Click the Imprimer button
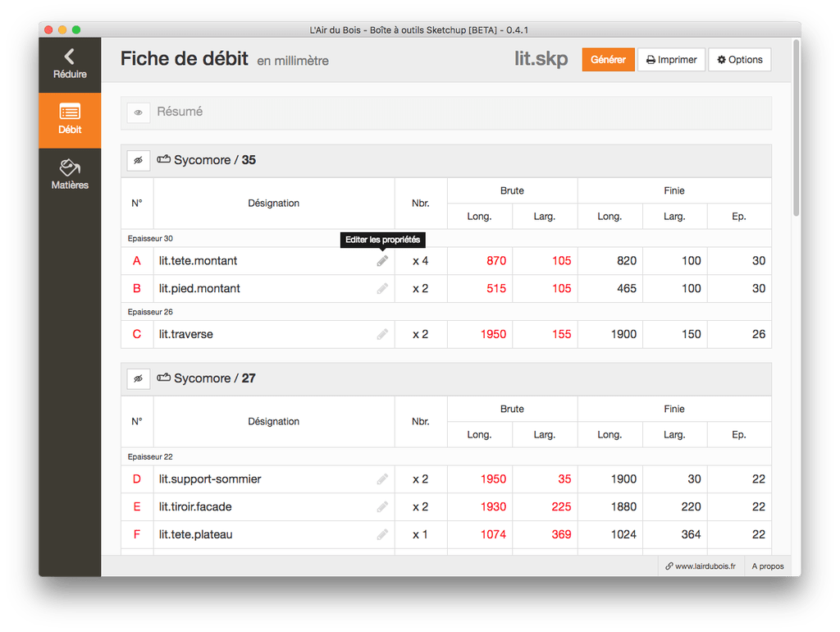This screenshot has height=632, width=840. coord(671,59)
